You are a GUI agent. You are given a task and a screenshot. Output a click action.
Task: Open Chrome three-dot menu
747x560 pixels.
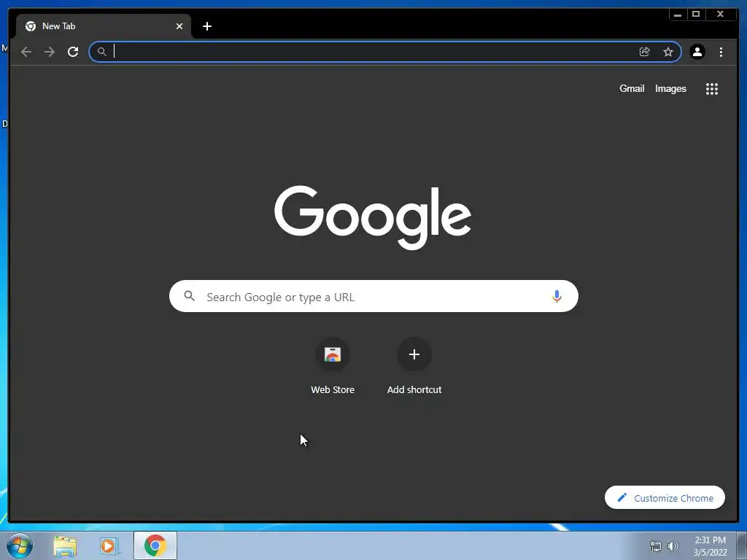(721, 52)
